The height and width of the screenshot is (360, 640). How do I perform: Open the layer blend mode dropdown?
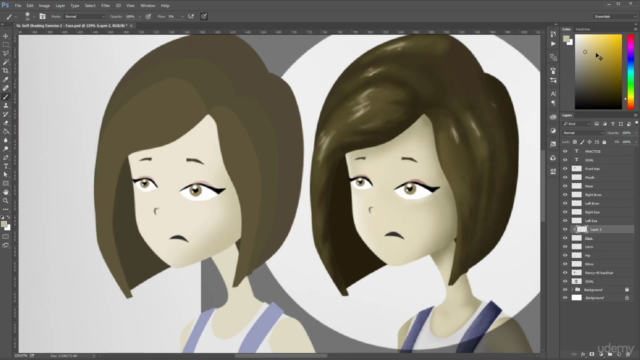click(x=582, y=133)
